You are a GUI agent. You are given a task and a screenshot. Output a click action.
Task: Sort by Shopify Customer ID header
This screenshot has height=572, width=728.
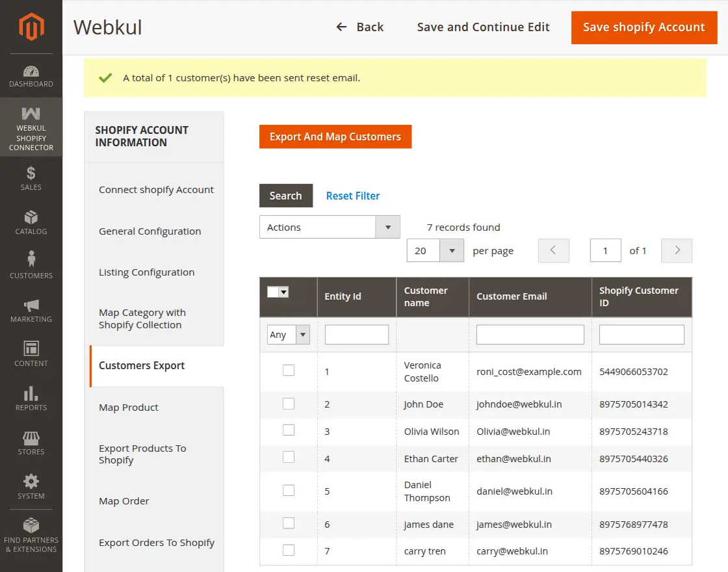[642, 297]
